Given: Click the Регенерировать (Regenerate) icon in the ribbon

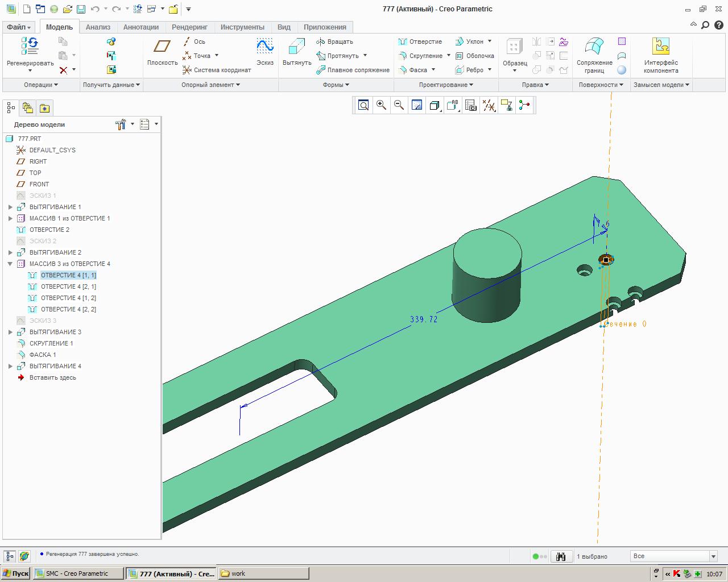Looking at the screenshot, I should click(30, 45).
